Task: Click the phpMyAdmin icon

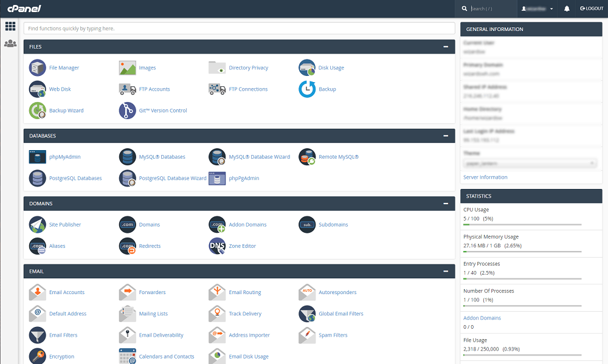Action: pyautogui.click(x=38, y=157)
